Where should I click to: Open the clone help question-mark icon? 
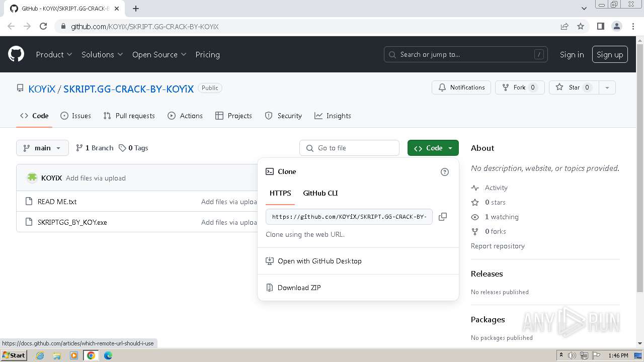click(445, 172)
